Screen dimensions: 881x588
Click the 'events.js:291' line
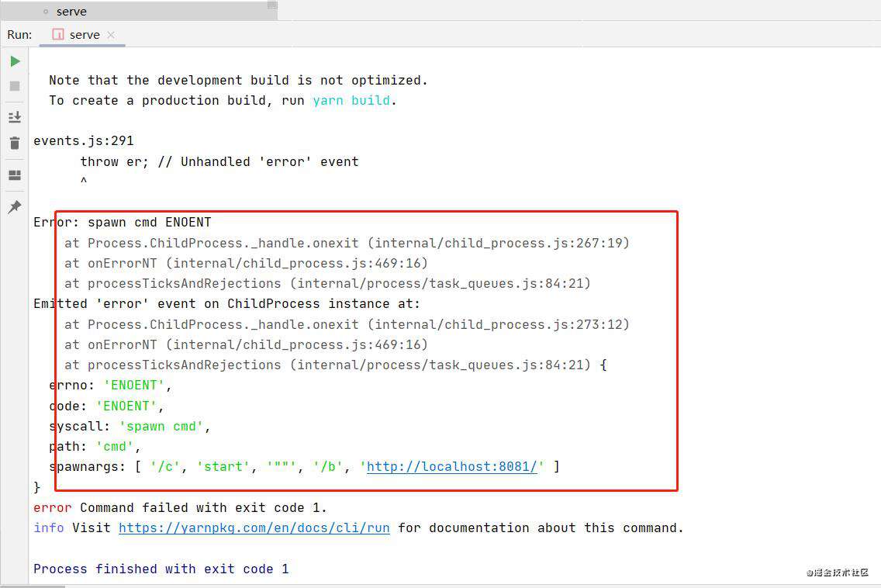pyautogui.click(x=84, y=141)
